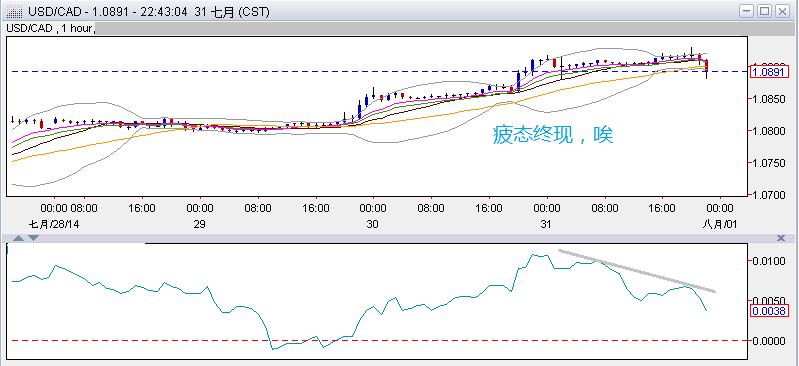Click the date label 30 on time axis
The image size is (799, 366).
[x=372, y=224]
